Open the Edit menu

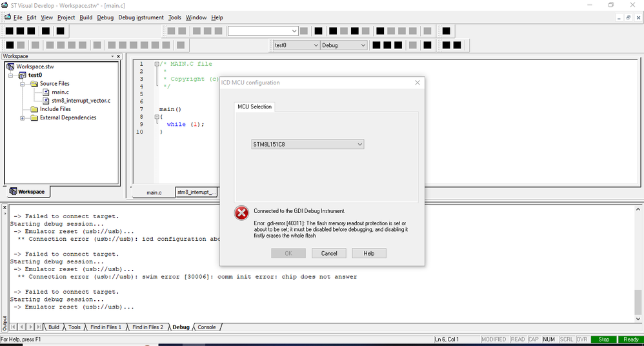(x=31, y=17)
